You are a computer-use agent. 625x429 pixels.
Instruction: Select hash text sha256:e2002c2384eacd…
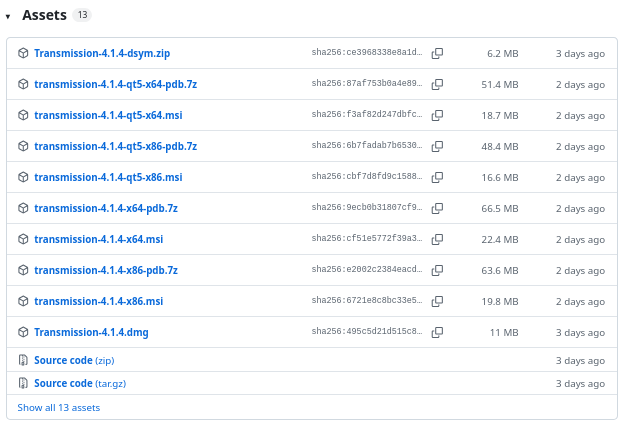tap(367, 270)
